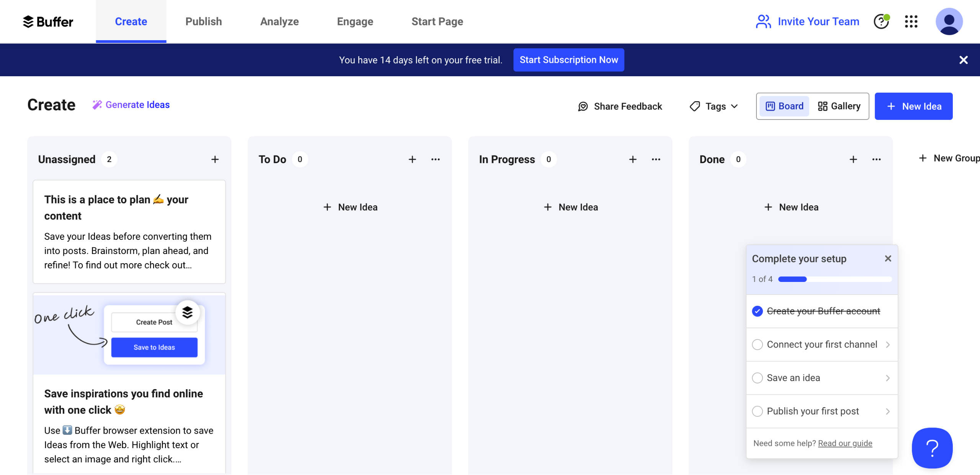Add an idea to To Do with plus icon
Viewport: 980px width, 475px height.
tap(412, 159)
